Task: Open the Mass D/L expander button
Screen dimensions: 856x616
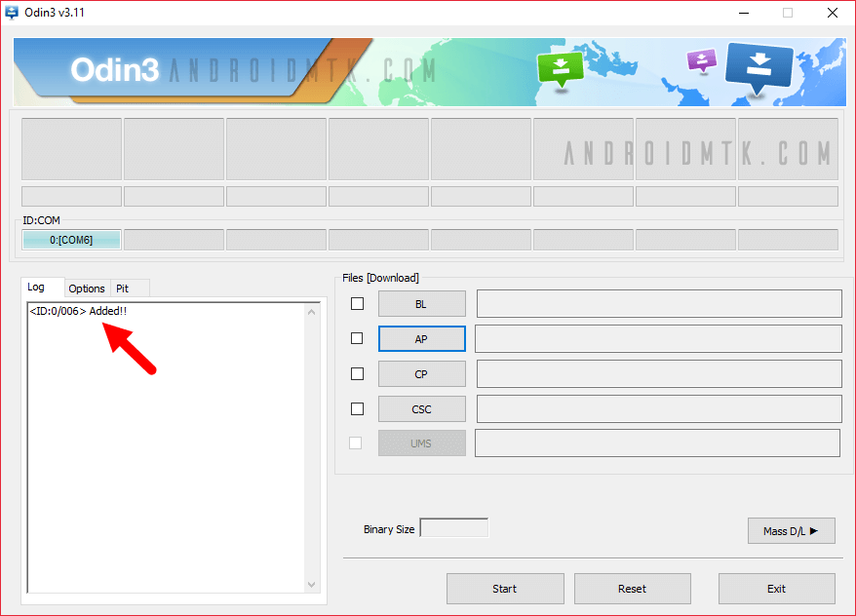Action: 791,531
